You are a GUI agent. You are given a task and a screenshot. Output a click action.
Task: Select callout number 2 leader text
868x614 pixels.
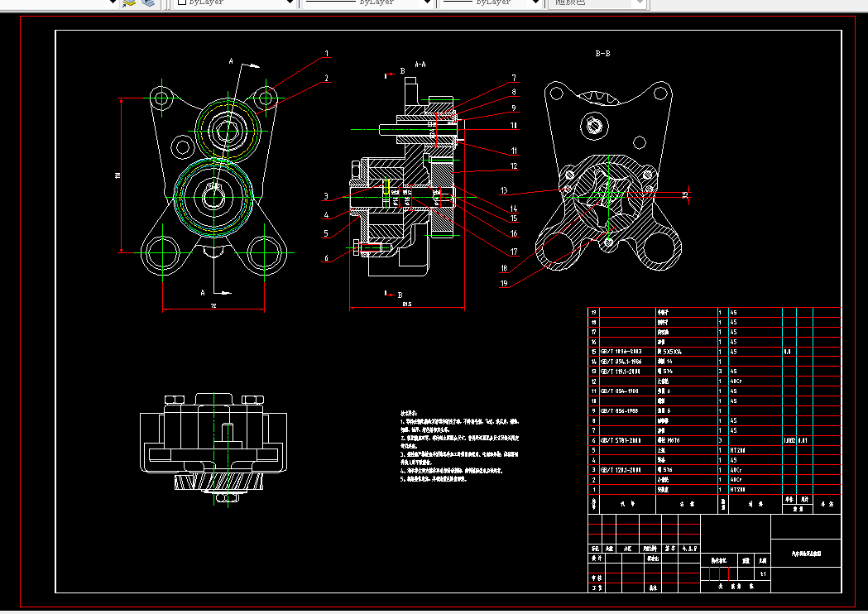point(327,78)
